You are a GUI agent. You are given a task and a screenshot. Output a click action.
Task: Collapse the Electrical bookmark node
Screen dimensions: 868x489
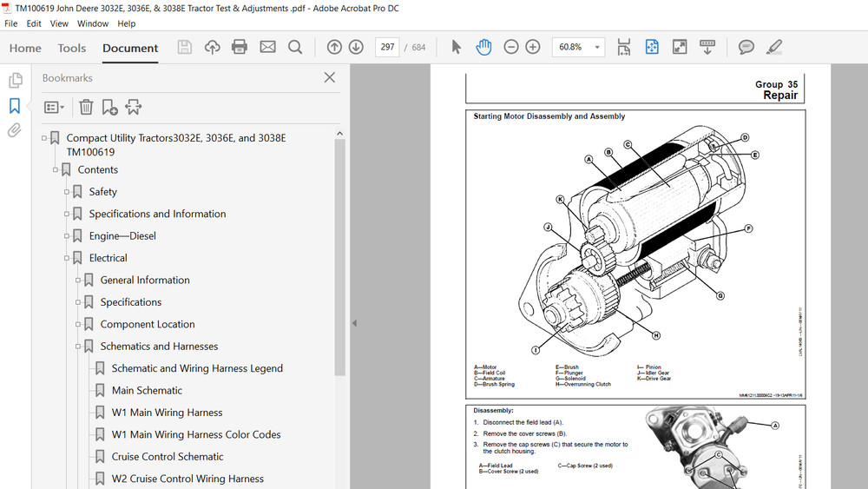click(67, 258)
